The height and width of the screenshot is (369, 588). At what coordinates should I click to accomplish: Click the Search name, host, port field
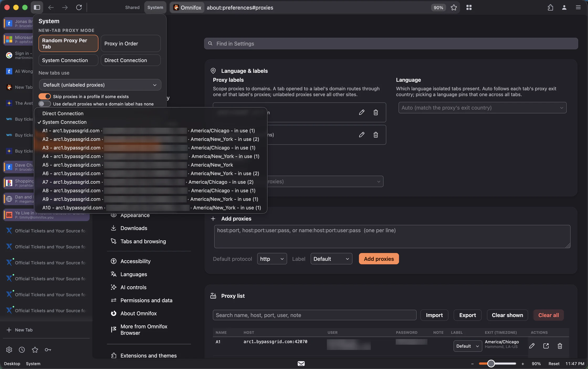[x=314, y=315]
